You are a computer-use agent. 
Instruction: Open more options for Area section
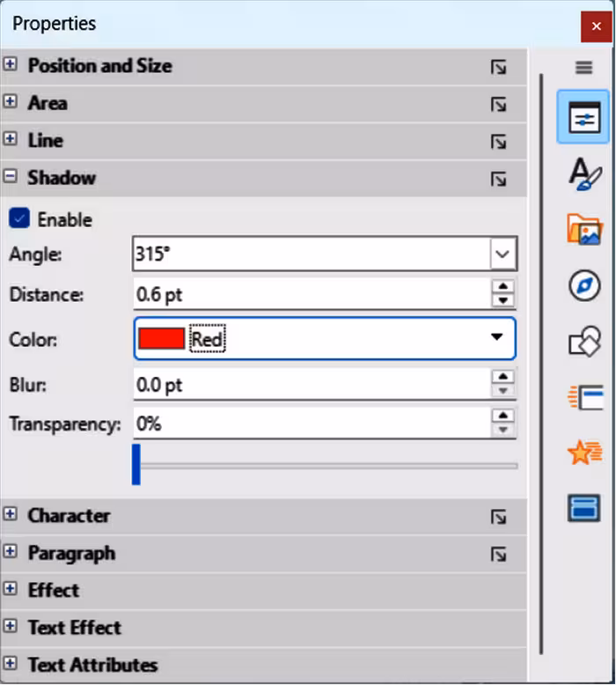pos(498,105)
